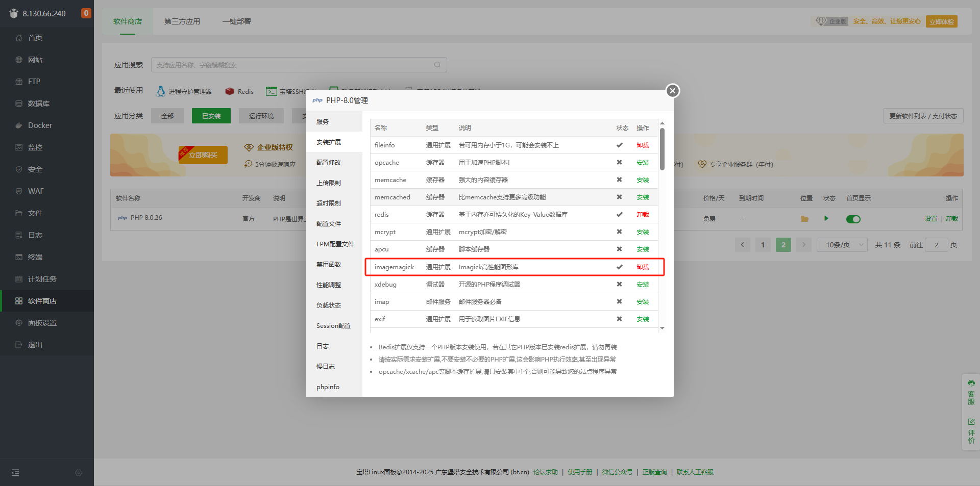The width and height of the screenshot is (980, 486).
Task: Click the 使用手册 footer link
Action: [579, 472]
